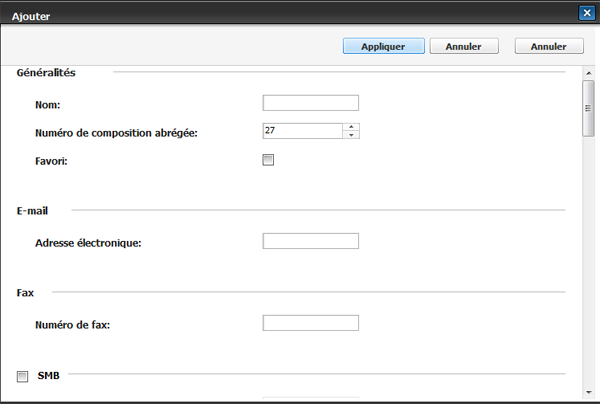Click the Nom: label
Screen dimensions: 600x404
pos(47,104)
